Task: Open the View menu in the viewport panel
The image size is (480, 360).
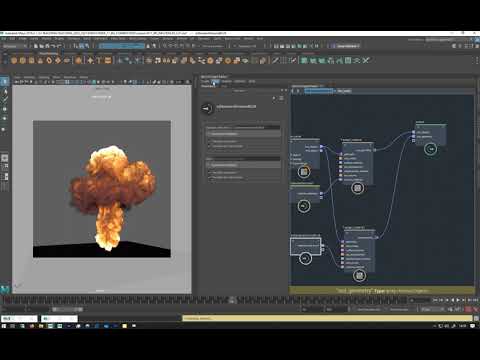Action: [x=17, y=77]
